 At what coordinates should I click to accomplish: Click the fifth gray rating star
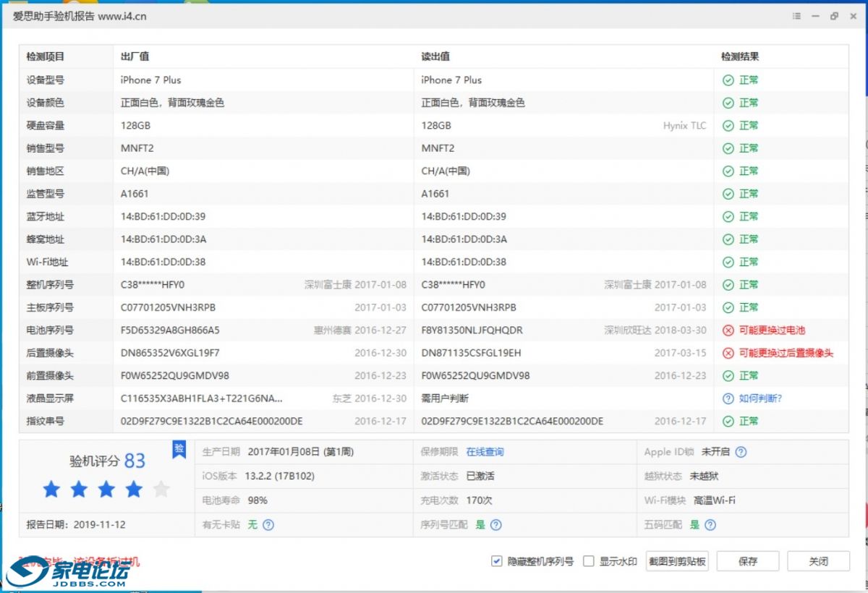point(161,490)
